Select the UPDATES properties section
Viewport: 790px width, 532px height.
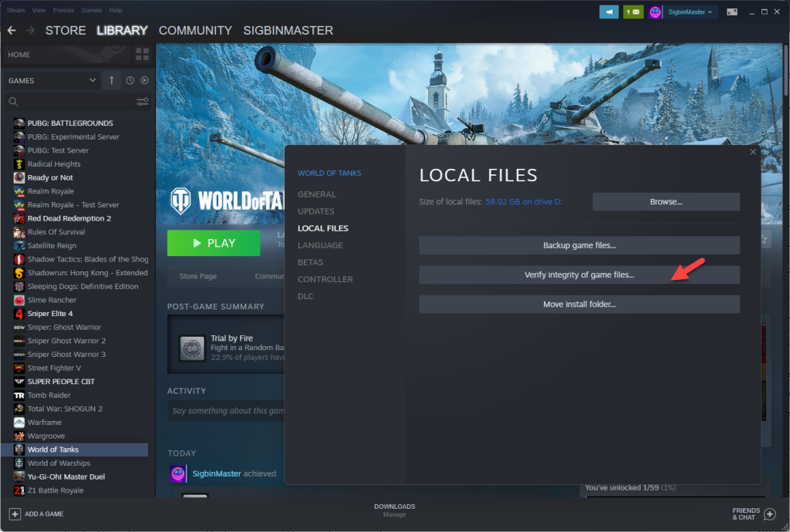click(316, 211)
